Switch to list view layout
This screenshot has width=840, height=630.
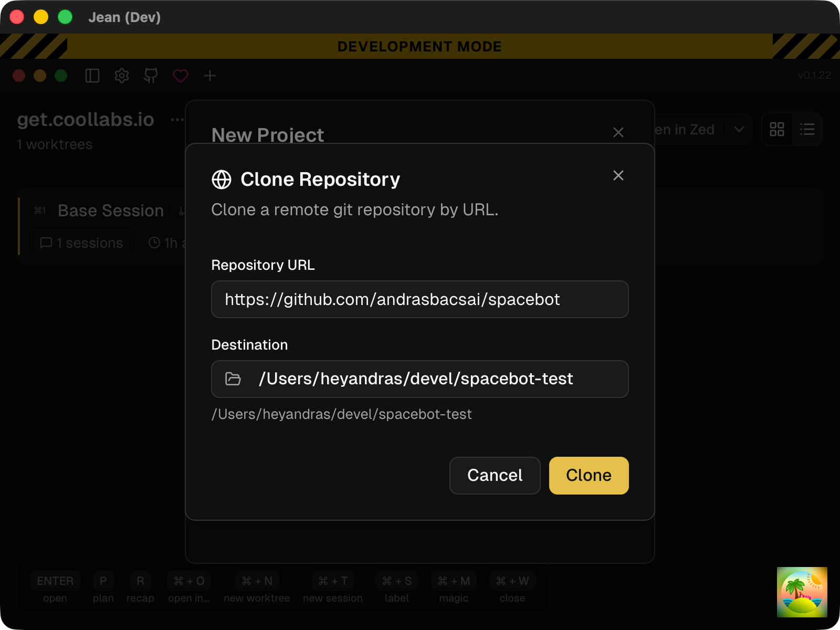pyautogui.click(x=807, y=129)
